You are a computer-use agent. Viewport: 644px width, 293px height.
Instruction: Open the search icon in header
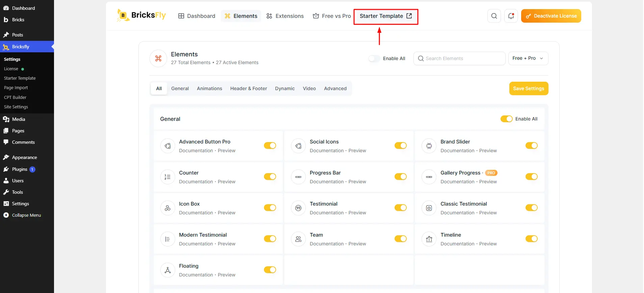click(494, 16)
